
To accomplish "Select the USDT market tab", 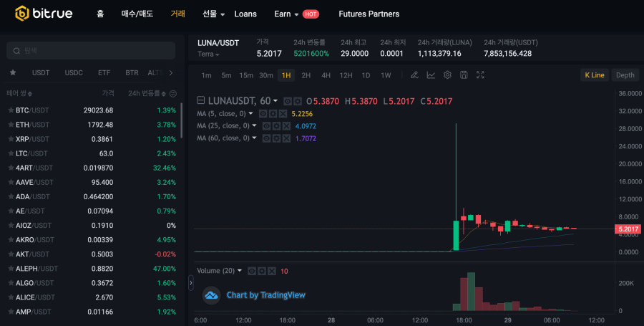I will [x=41, y=73].
